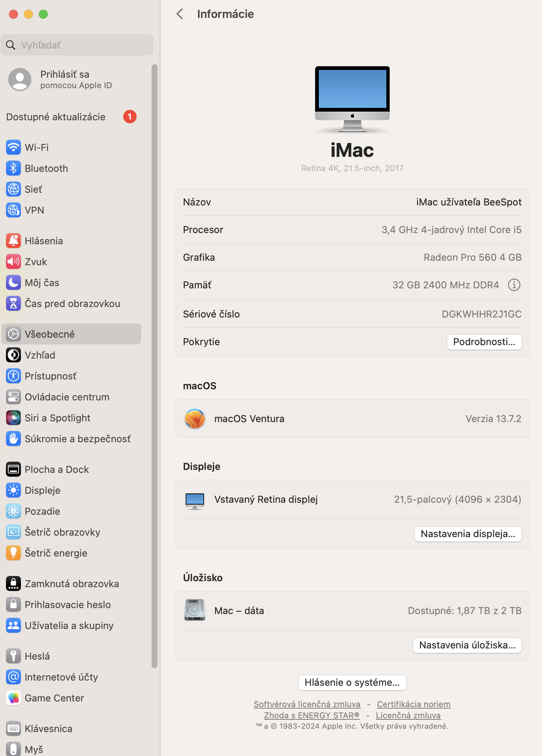Open the VPN sidebar icon
Viewport: 542px width, 756px height.
pyautogui.click(x=13, y=210)
